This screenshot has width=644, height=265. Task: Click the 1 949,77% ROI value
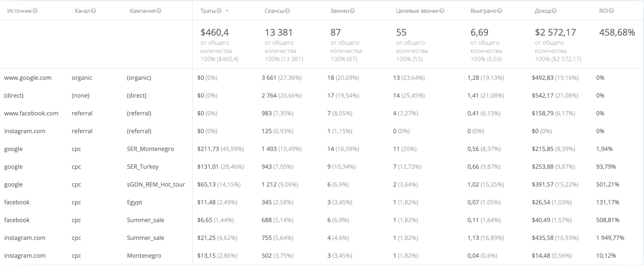click(610, 238)
